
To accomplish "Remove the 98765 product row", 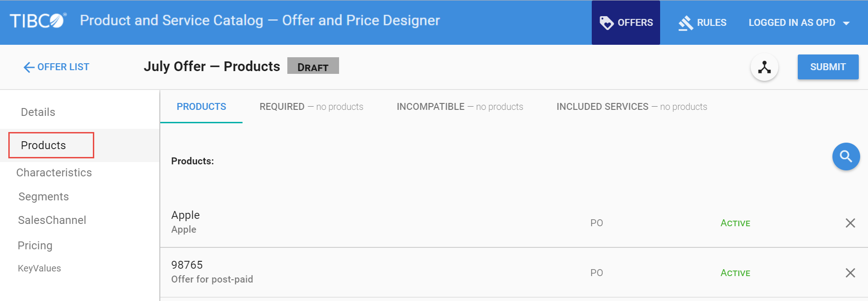I will tap(850, 273).
